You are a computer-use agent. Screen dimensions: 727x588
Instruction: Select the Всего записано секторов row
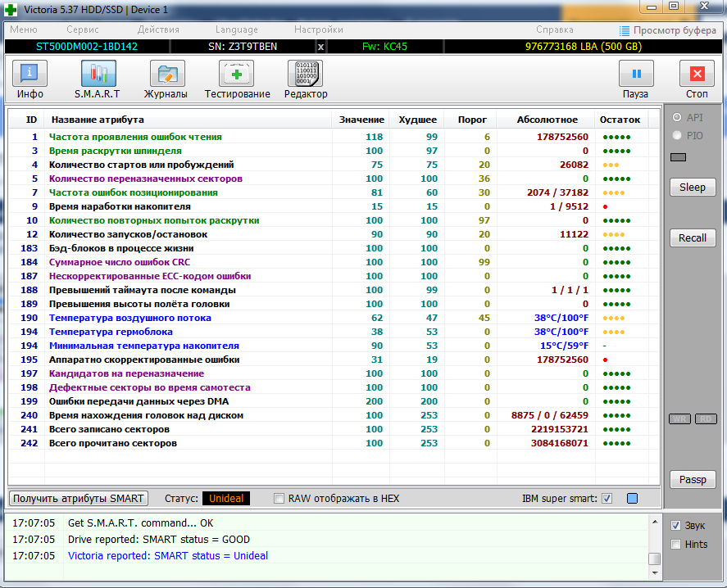pyautogui.click(x=334, y=429)
